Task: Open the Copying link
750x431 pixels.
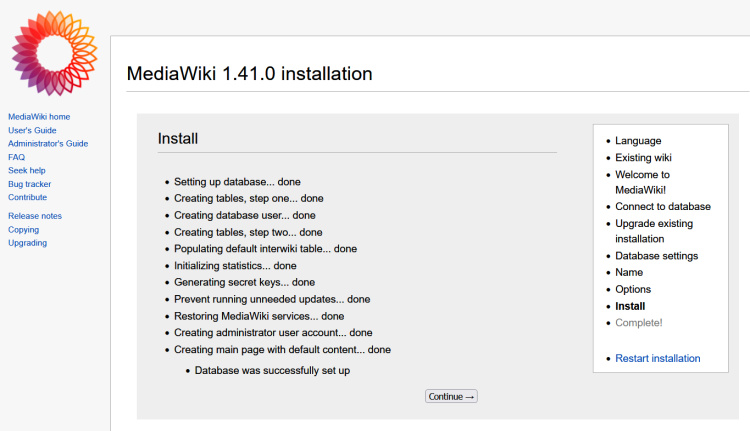Action: [23, 230]
